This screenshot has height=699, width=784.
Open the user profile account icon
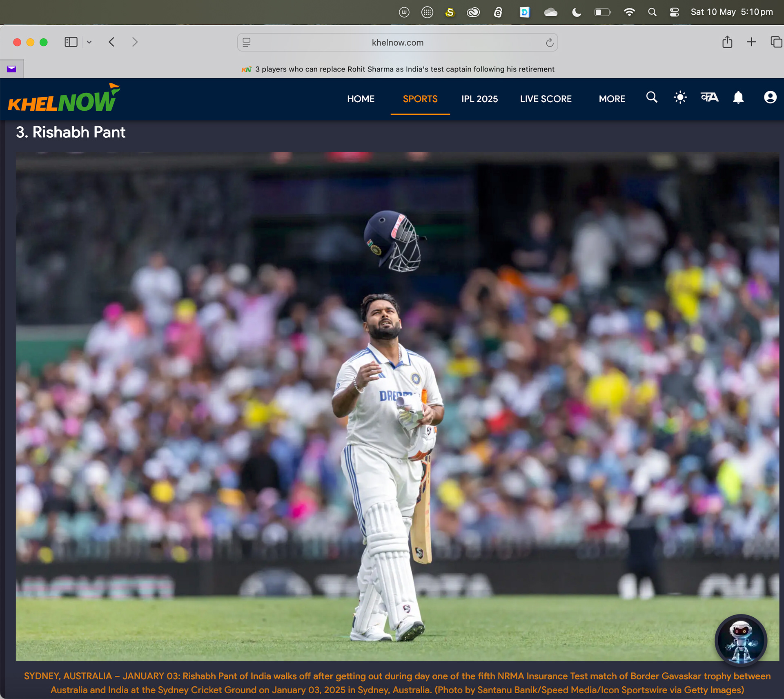770,97
